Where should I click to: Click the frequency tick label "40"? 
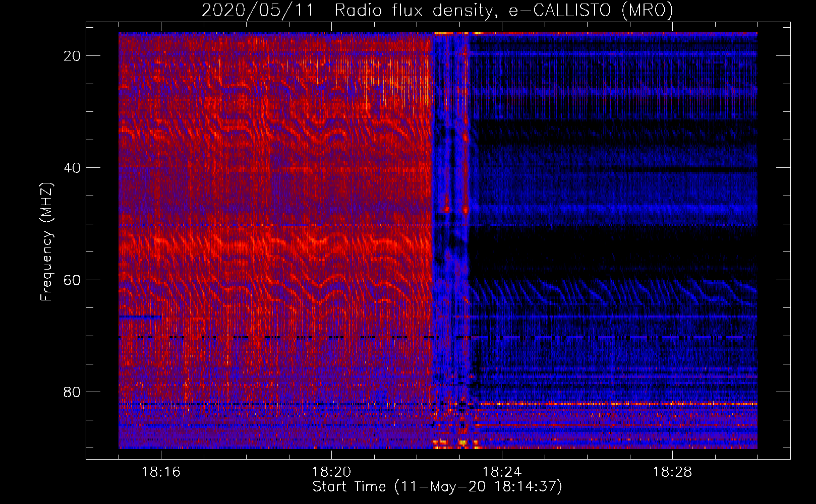72,168
